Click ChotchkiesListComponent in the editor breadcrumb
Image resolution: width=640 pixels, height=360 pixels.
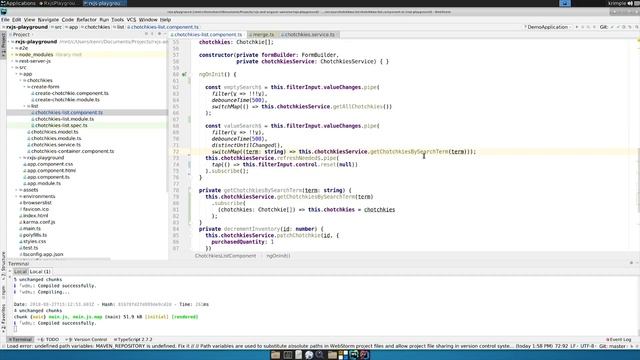point(225,256)
